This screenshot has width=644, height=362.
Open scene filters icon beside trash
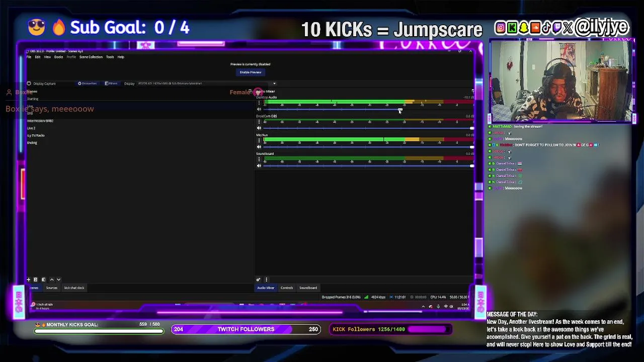(x=43, y=280)
